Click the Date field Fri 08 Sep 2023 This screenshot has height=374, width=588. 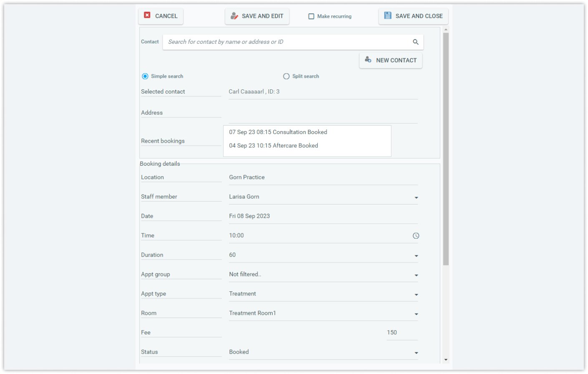pyautogui.click(x=323, y=216)
